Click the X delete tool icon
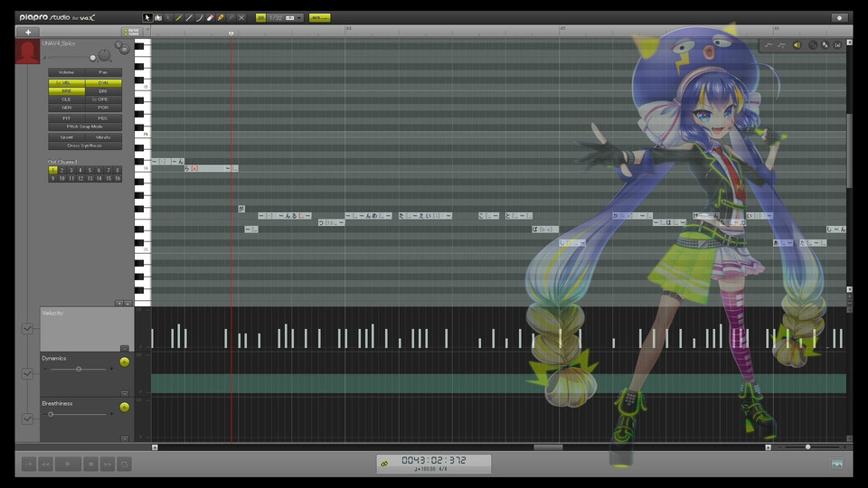The width and height of the screenshot is (868, 488). [241, 18]
